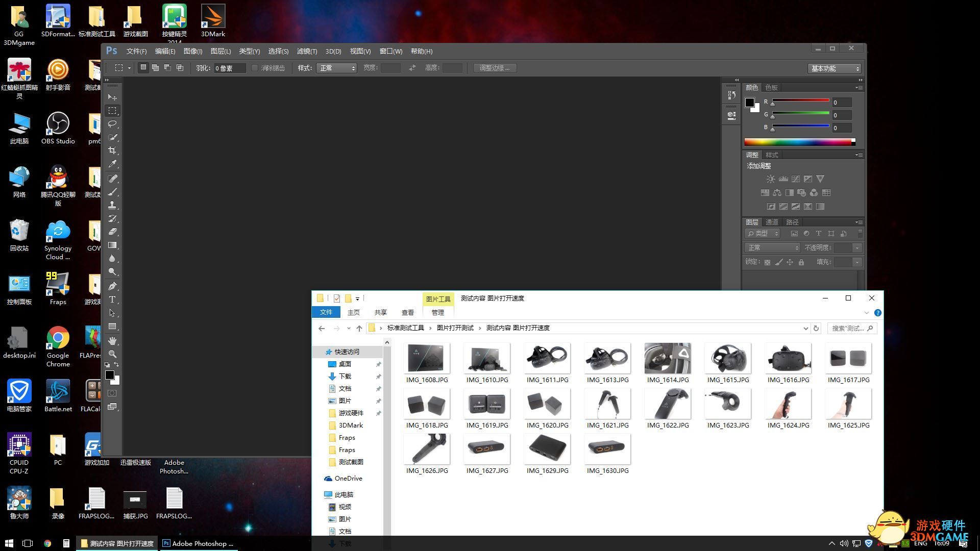
Task: Open the style dropdown in options bar
Action: [336, 68]
